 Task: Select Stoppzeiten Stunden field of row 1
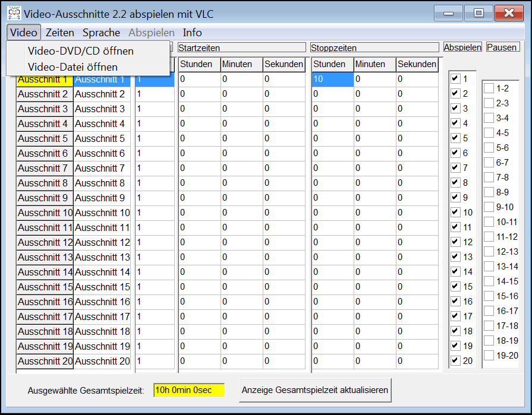332,79
